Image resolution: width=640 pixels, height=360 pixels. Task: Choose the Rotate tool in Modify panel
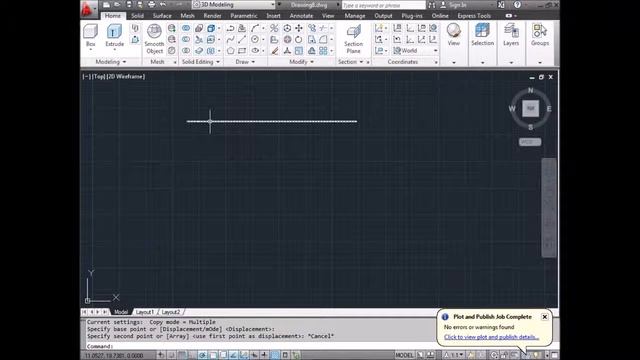coord(299,40)
